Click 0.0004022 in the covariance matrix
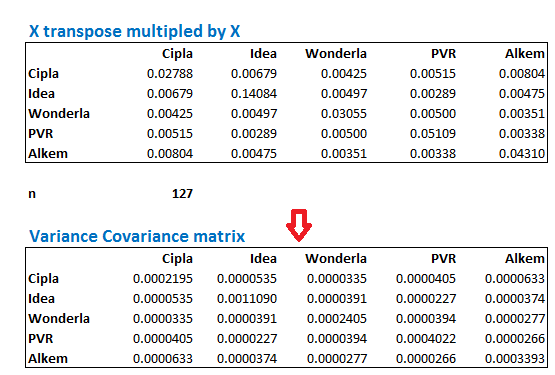Viewport: 555px width, 375px height. click(x=426, y=339)
